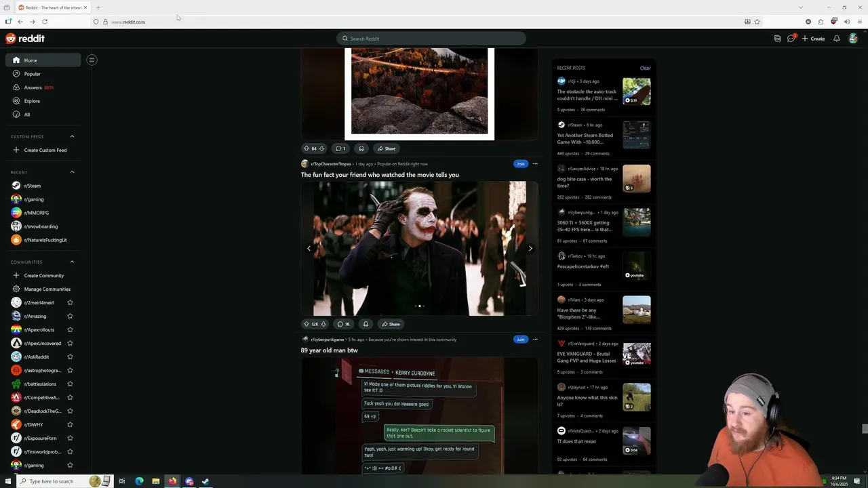Join r/cyberpunkgame community
Image resolution: width=868 pixels, height=488 pixels.
520,339
